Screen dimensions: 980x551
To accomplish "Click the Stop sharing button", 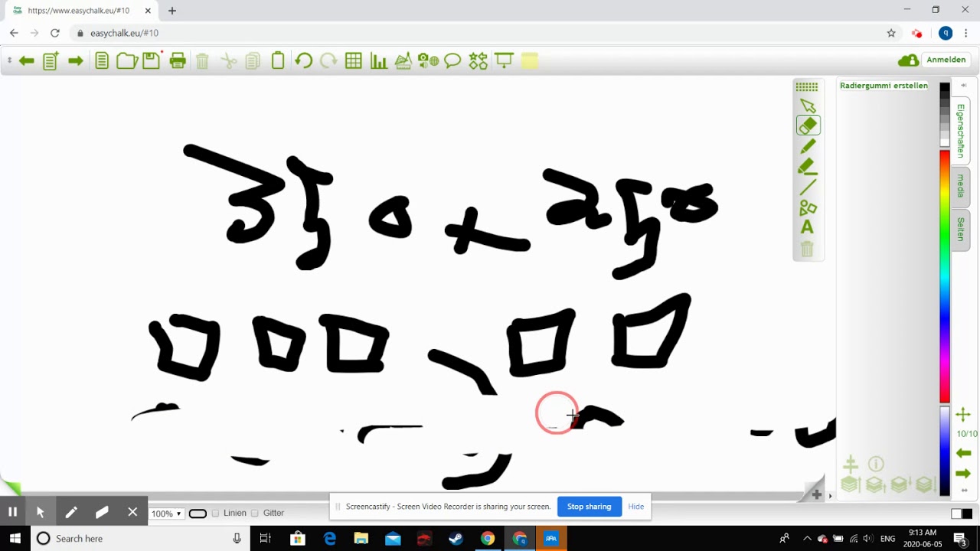I will 589,507.
